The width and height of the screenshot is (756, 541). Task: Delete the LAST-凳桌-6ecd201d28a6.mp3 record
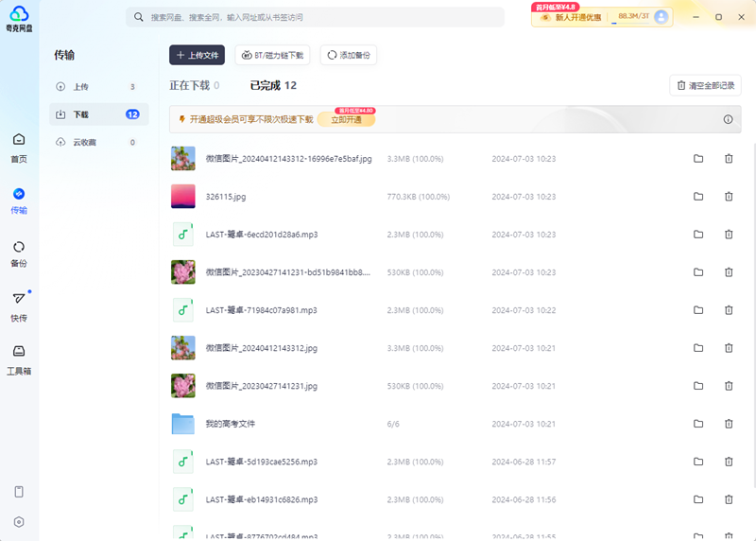(729, 235)
